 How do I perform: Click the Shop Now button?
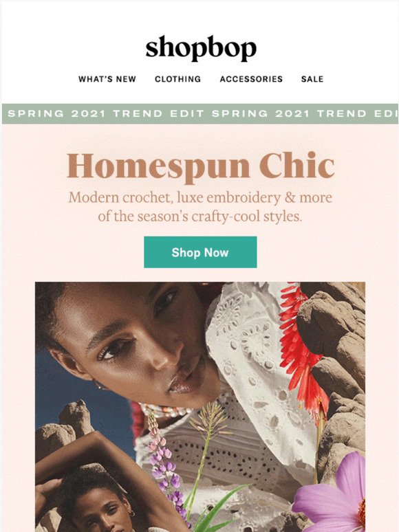tap(200, 252)
